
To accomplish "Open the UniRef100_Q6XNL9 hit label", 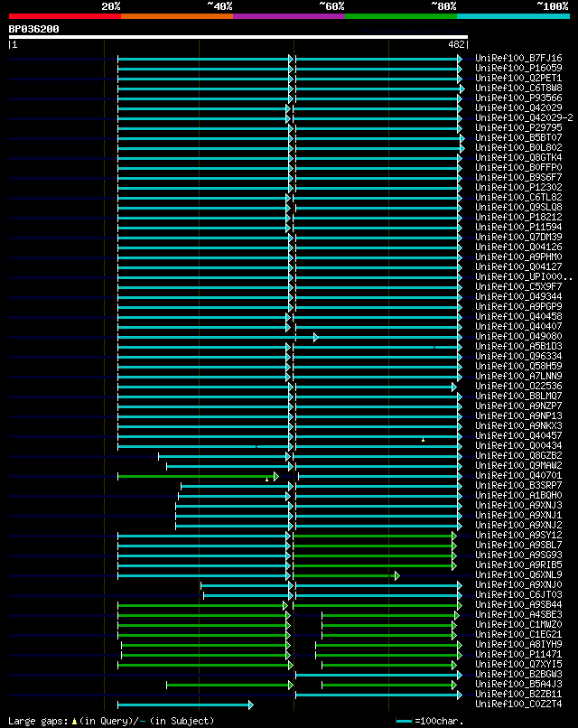I will click(518, 574).
